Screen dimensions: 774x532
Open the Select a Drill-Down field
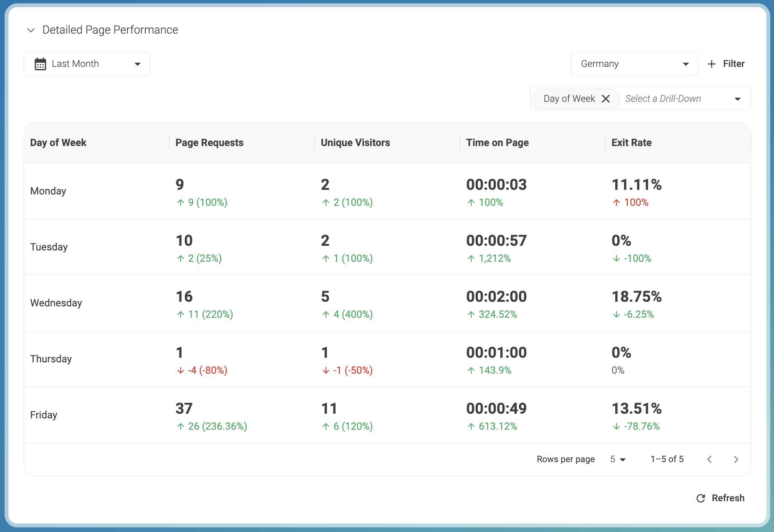point(674,99)
